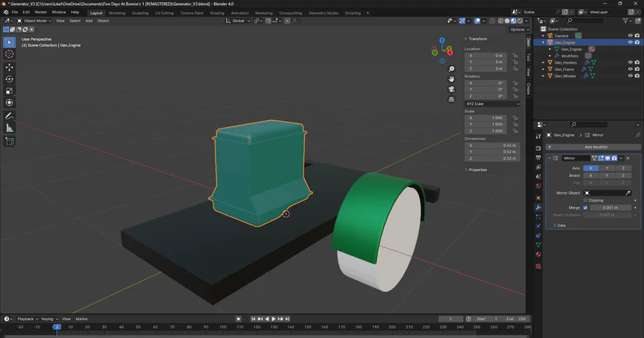Screen dimensions: 644x338
Task: Open the Tool properties tab
Action: point(538,136)
